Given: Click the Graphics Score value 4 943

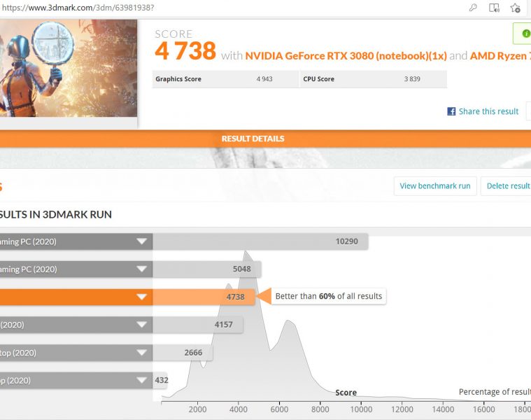Looking at the screenshot, I should (x=264, y=79).
